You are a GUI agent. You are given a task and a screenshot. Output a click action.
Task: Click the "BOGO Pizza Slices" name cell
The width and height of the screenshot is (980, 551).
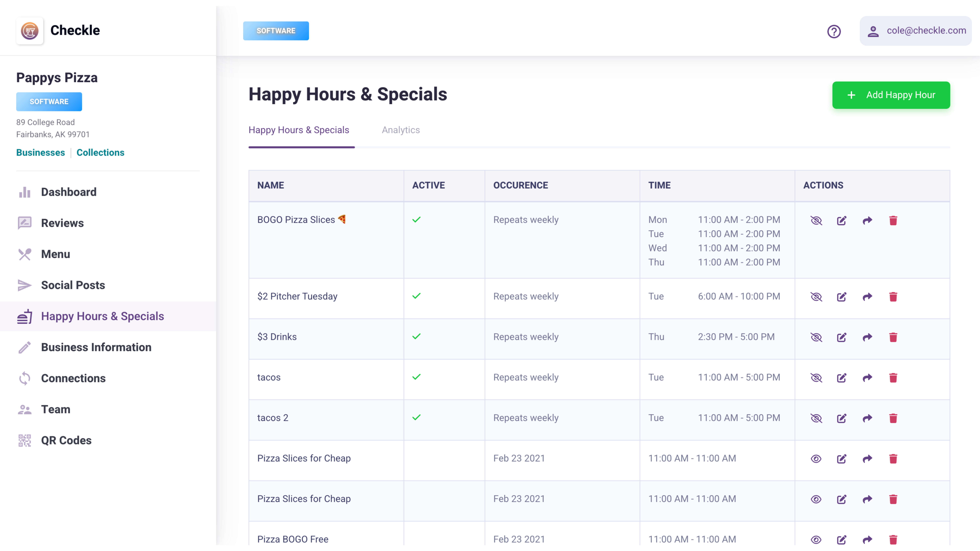pos(326,240)
